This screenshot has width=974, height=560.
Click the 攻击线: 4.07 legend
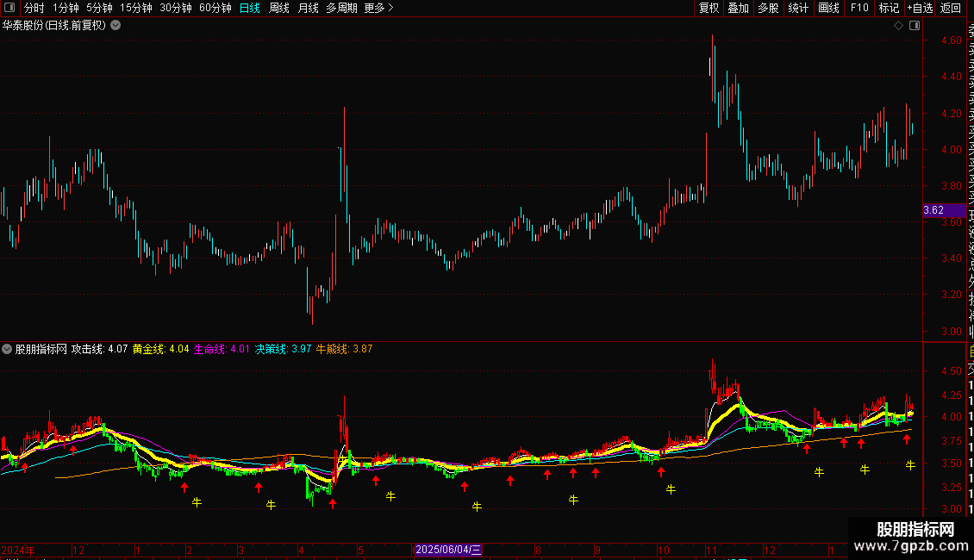99,349
